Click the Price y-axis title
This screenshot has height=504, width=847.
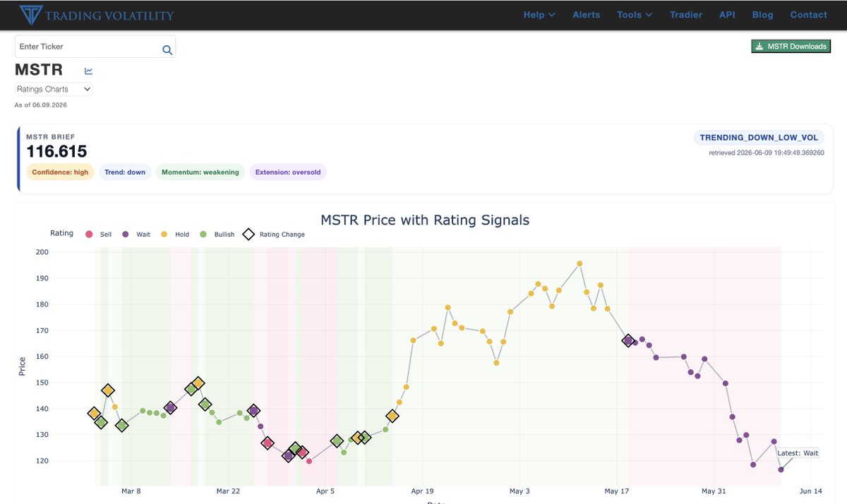pos(21,366)
